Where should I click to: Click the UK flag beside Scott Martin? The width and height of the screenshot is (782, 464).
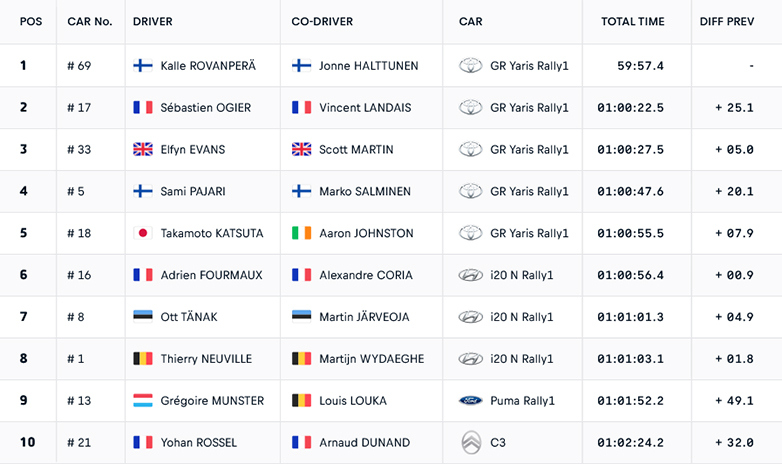(x=301, y=150)
